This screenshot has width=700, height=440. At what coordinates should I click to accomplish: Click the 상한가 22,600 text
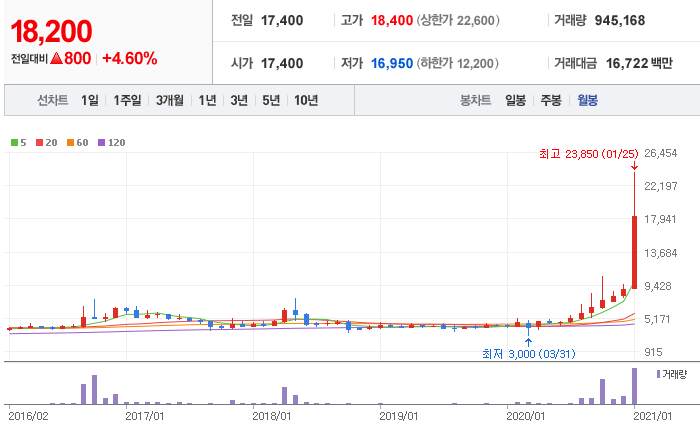(458, 21)
